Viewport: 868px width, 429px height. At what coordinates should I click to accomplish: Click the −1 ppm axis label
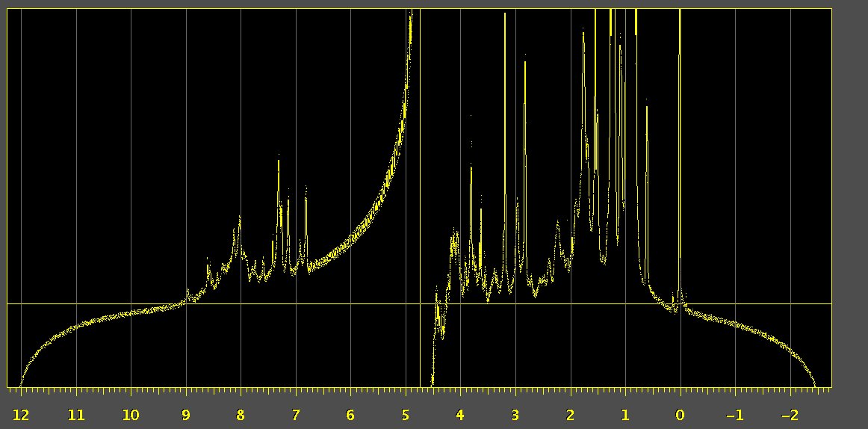[734, 416]
